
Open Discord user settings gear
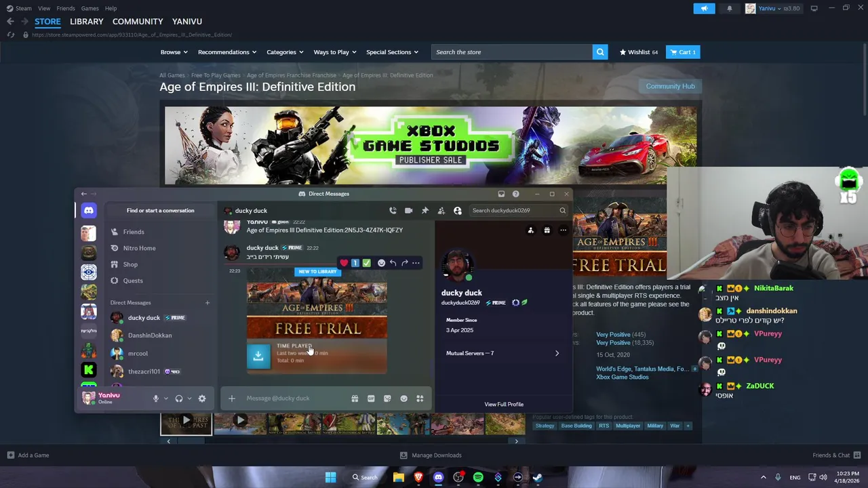[x=202, y=399]
